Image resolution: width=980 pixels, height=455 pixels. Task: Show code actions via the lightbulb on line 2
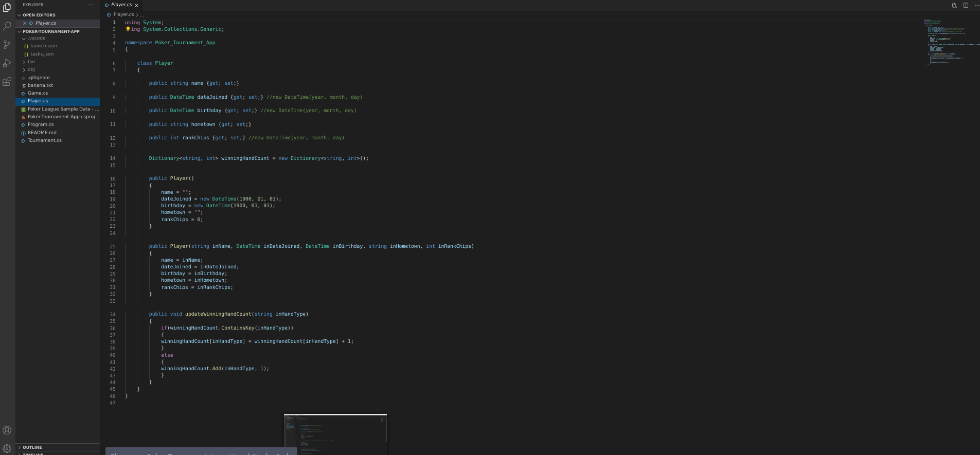pos(128,29)
